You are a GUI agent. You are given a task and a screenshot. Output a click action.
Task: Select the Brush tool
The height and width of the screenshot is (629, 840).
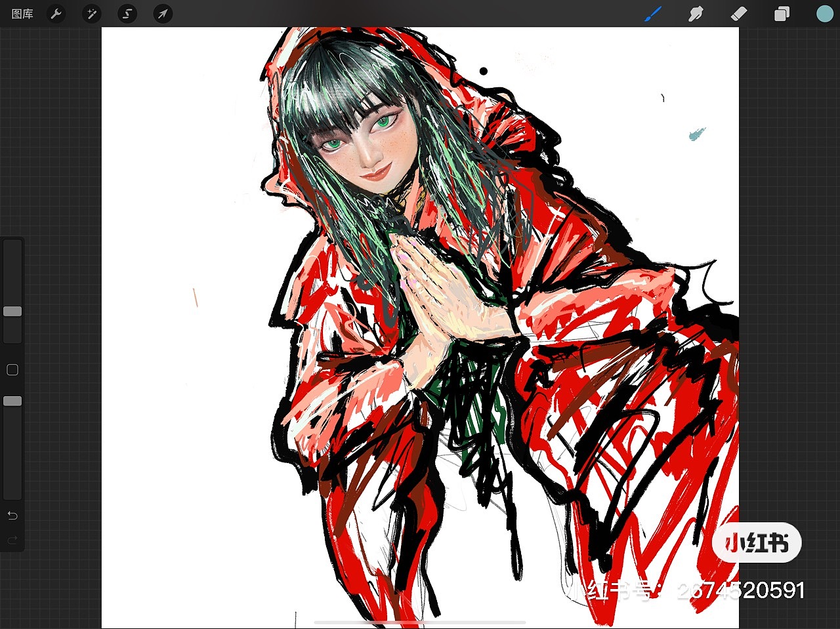click(653, 14)
